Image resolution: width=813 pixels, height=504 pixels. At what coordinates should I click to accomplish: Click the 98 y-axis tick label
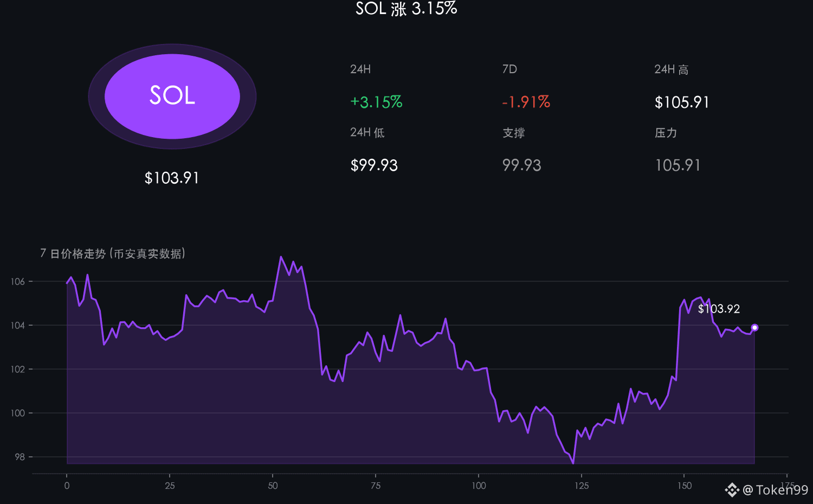tap(20, 457)
